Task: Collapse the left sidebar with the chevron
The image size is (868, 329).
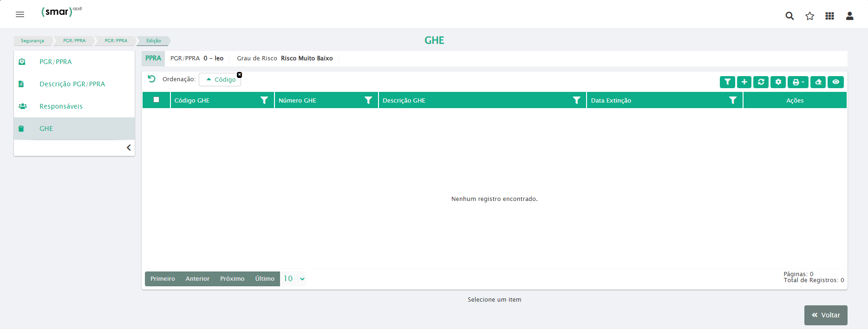Action: tap(129, 148)
